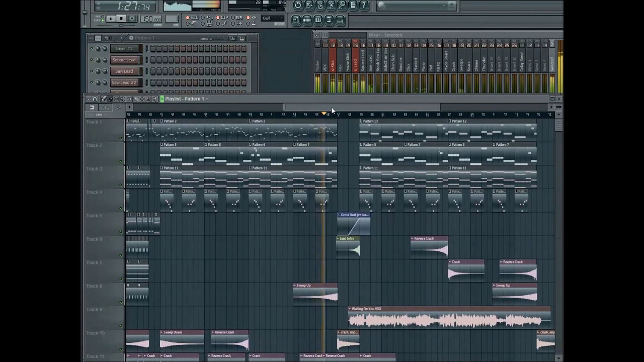The image size is (644, 362).
Task: Open the Mixer view from the toolbar
Action: click(340, 20)
